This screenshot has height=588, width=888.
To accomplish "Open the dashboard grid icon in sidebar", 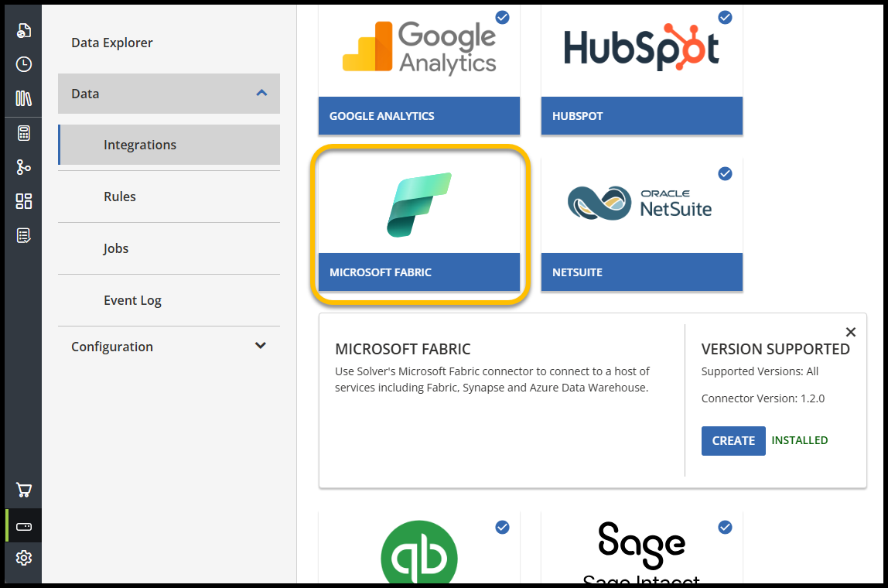I will click(x=24, y=201).
